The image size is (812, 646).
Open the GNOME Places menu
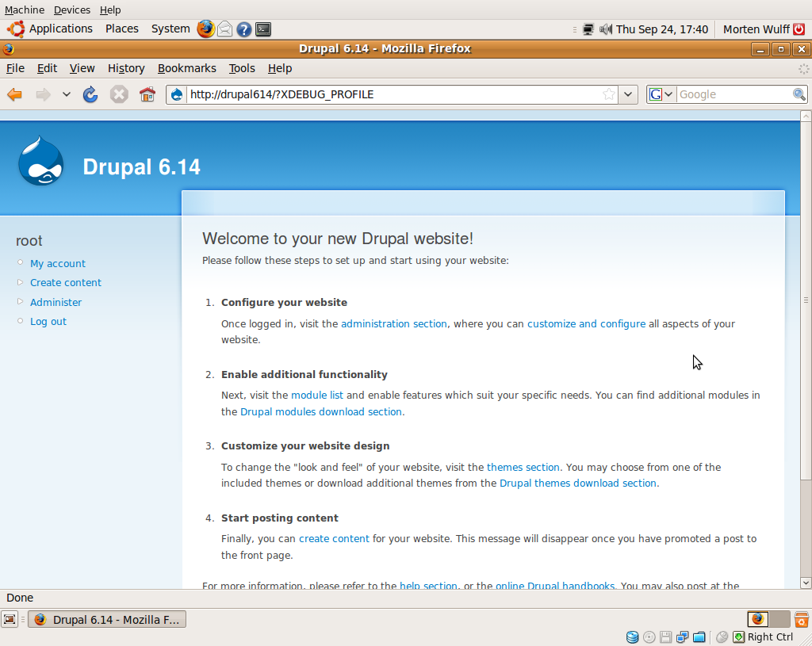coord(121,29)
